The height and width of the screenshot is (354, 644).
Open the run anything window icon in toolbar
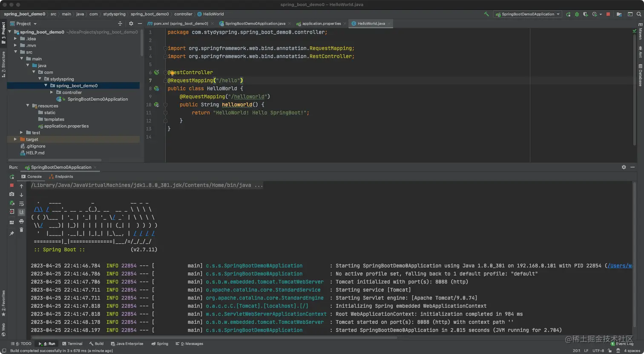coord(630,14)
